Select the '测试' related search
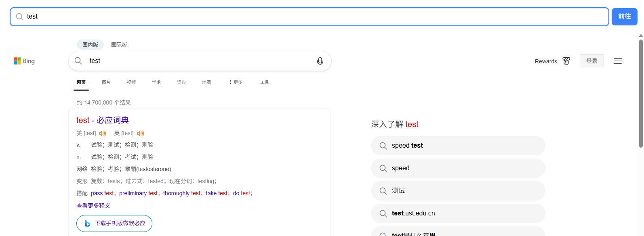Image resolution: width=644 pixels, height=236 pixels. (458, 191)
